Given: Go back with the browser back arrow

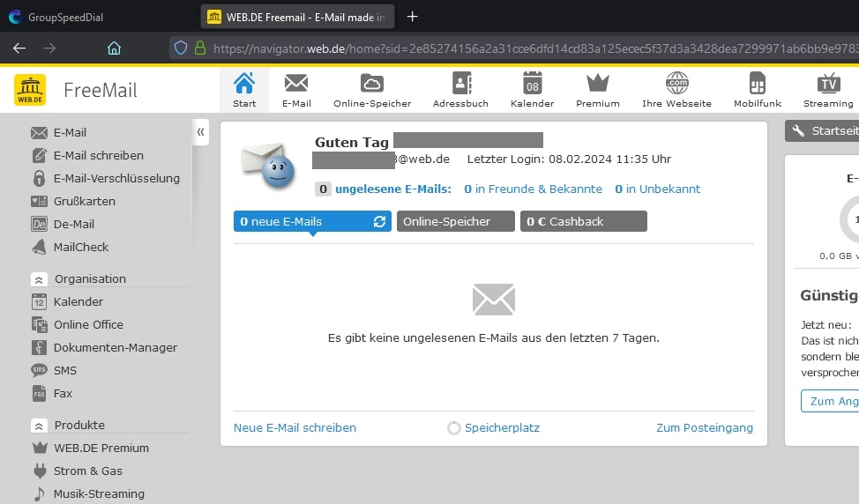Looking at the screenshot, I should (x=19, y=48).
